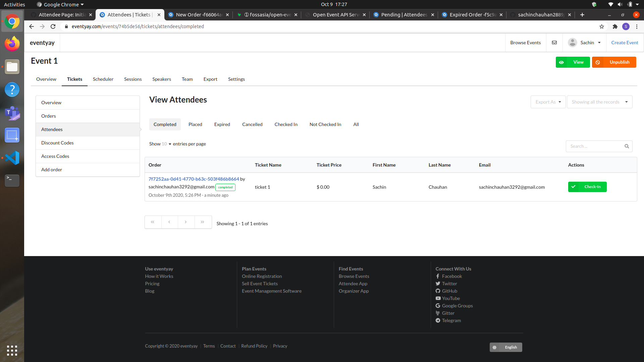Open the event Settings tab

tap(236, 79)
